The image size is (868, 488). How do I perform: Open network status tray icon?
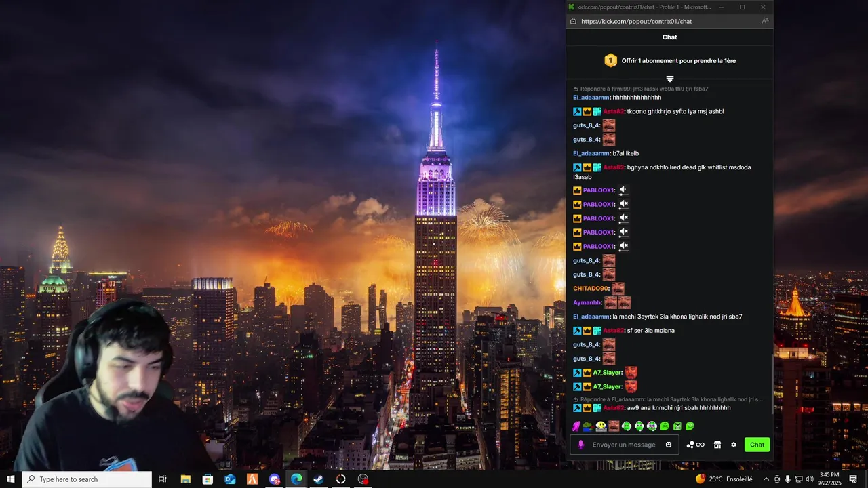(x=799, y=479)
